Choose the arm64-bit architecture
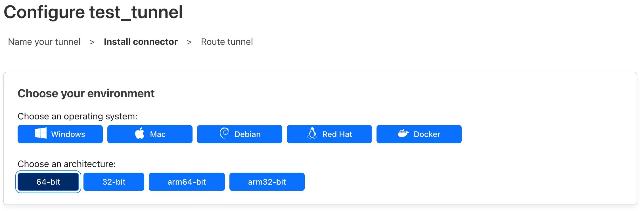This screenshot has width=644, height=211. click(x=187, y=182)
